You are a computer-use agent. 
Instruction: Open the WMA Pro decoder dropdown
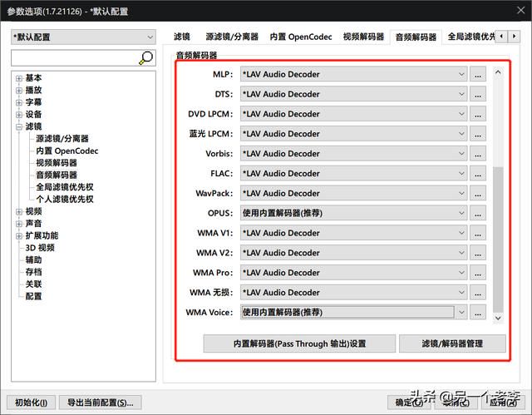tap(353, 273)
